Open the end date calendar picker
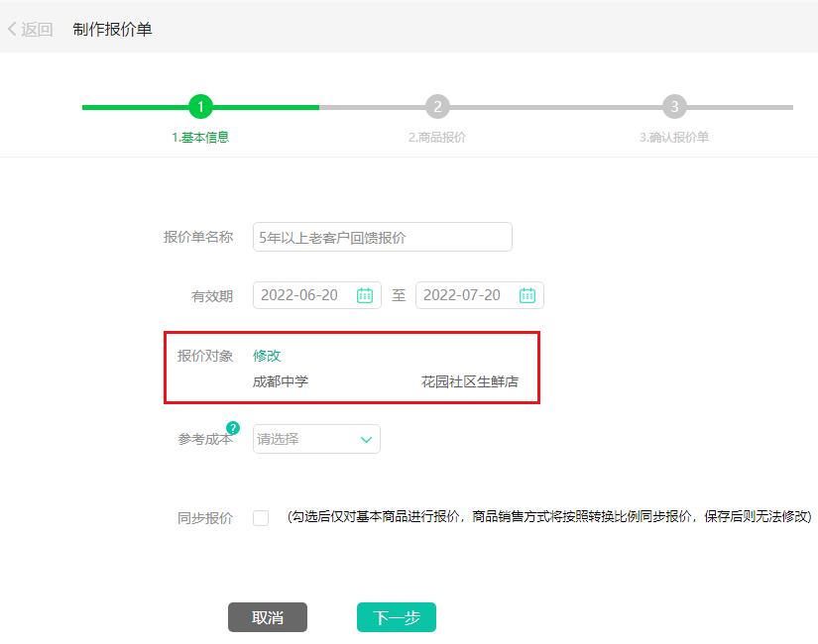The width and height of the screenshot is (818, 644). click(x=526, y=294)
